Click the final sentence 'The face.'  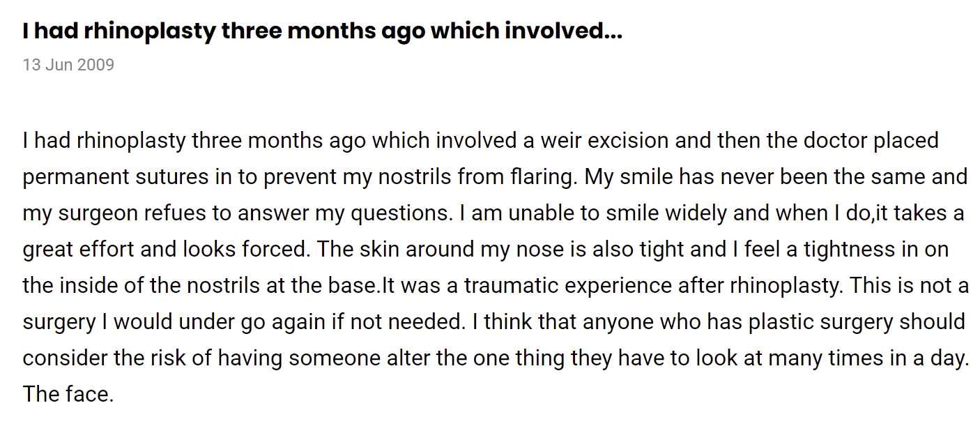68,394
